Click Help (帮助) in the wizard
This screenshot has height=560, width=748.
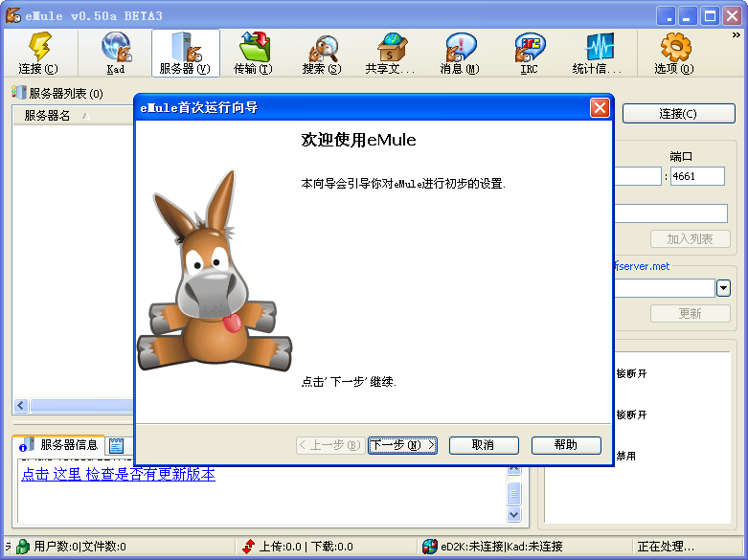566,445
